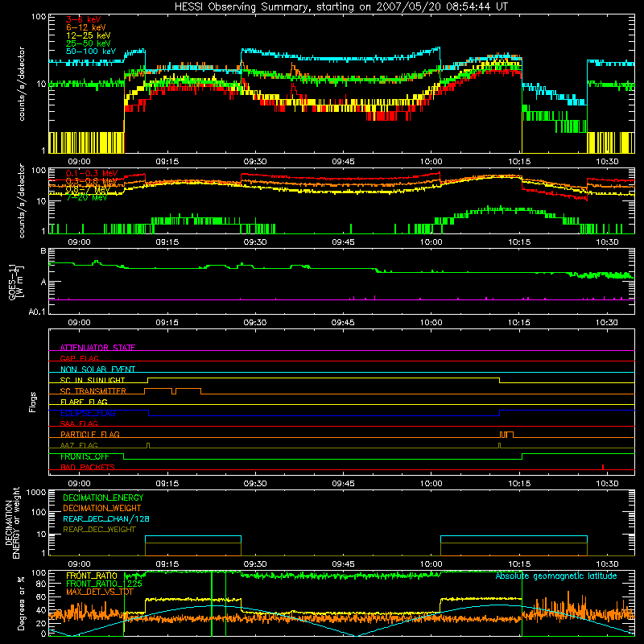Image resolution: width=644 pixels, height=644 pixels.
Task: Click 10:15 tick under the Flags panel
Action: (519, 484)
